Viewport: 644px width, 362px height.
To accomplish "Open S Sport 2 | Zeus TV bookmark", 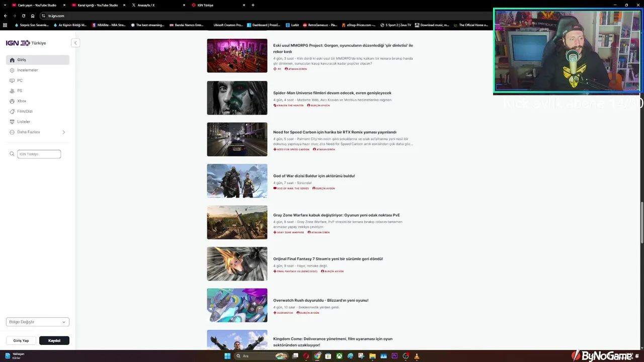I will coord(396,25).
